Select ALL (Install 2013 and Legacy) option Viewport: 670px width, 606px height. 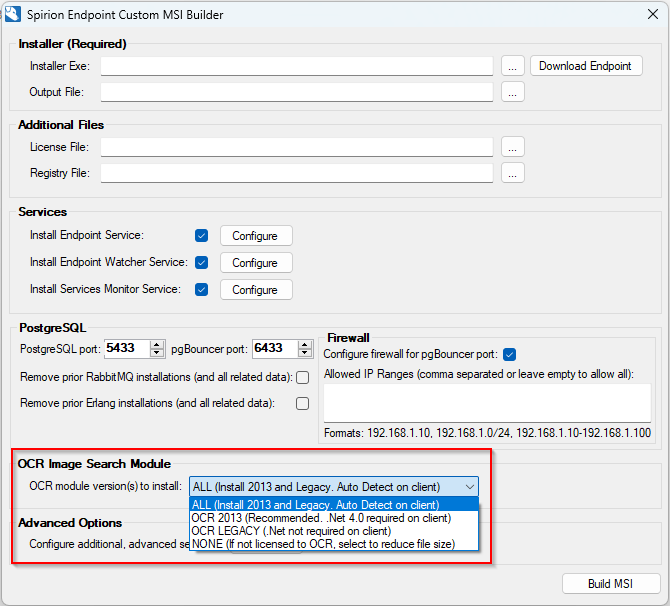[x=334, y=505]
